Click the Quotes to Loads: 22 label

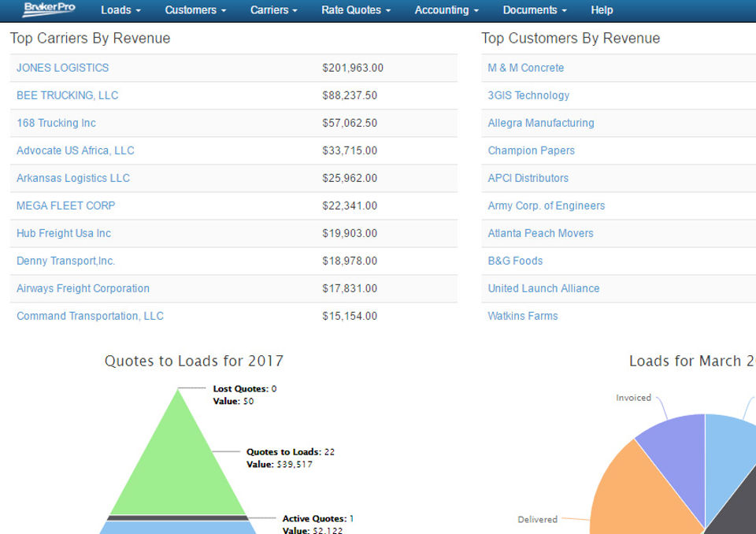291,452
